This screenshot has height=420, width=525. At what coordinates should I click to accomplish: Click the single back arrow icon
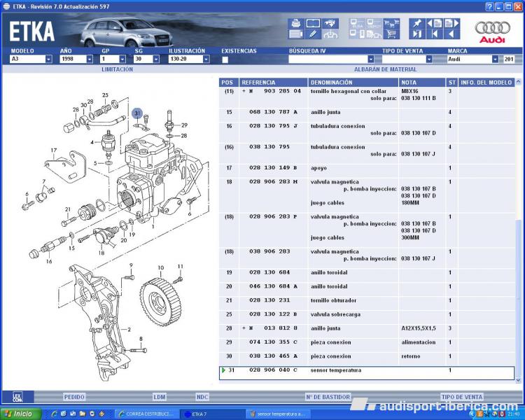[451, 34]
